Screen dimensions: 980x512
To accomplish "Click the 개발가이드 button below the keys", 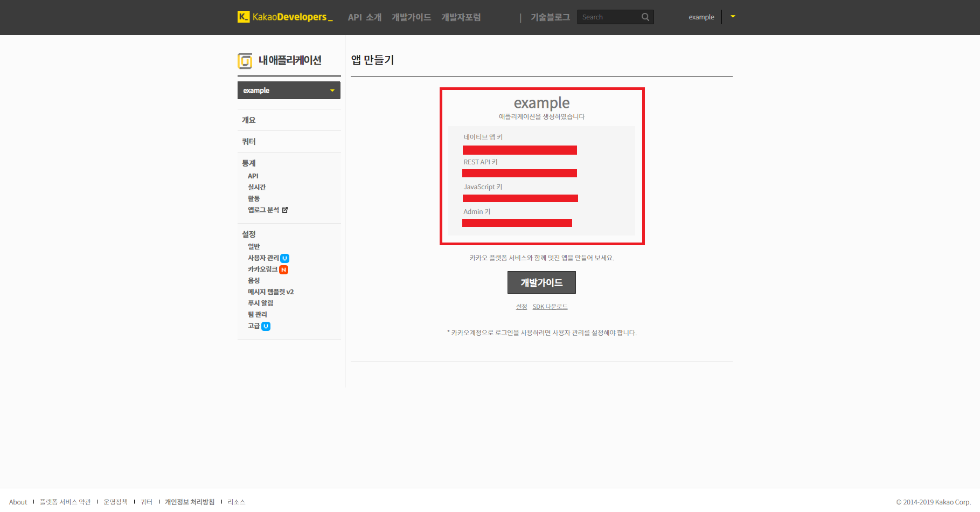I will 541,282.
